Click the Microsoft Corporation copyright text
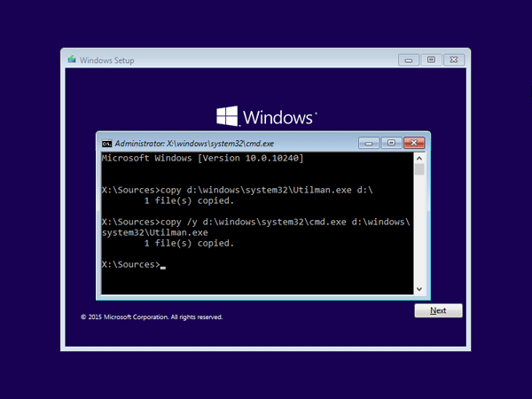The width and height of the screenshot is (532, 399). pyautogui.click(x=152, y=317)
